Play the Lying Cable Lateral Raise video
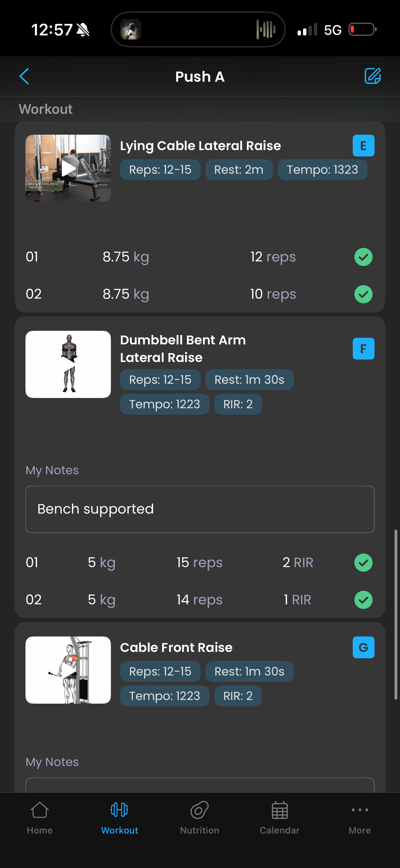The width and height of the screenshot is (400, 868). click(68, 169)
